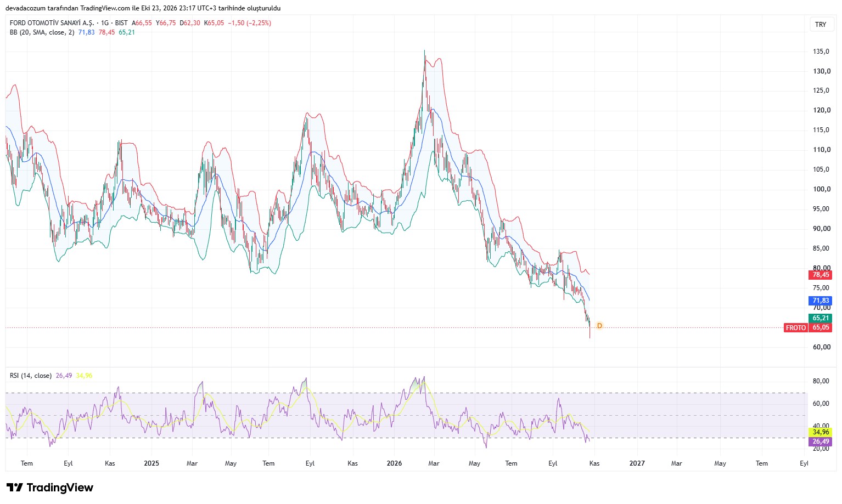Click the A66,55 open value in the legend

tap(142, 23)
